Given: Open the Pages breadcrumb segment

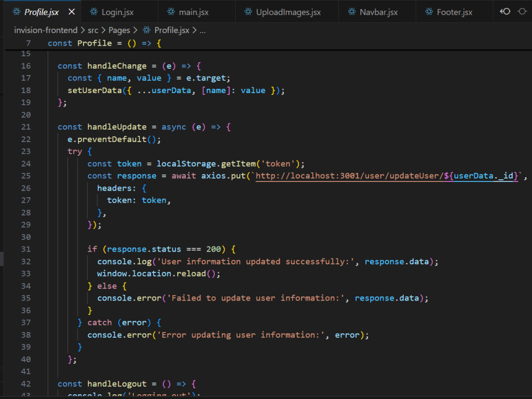Looking at the screenshot, I should pos(119,30).
